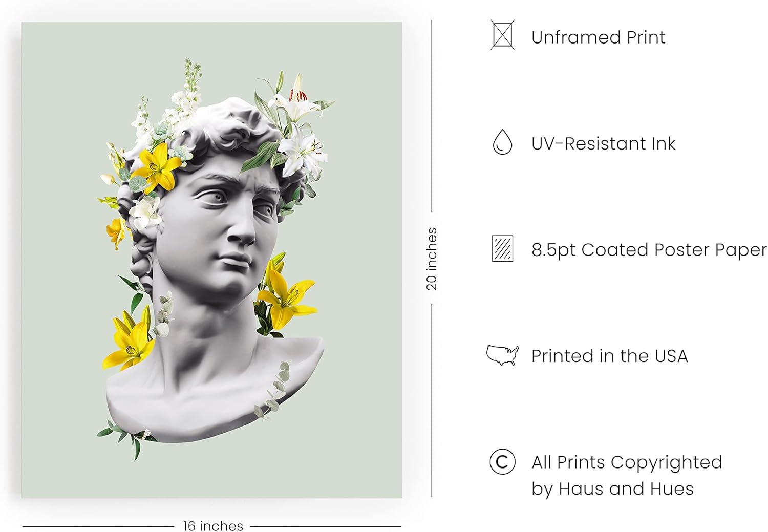The width and height of the screenshot is (768, 532).
Task: Click the "16 inches" width label
Action: (213, 526)
